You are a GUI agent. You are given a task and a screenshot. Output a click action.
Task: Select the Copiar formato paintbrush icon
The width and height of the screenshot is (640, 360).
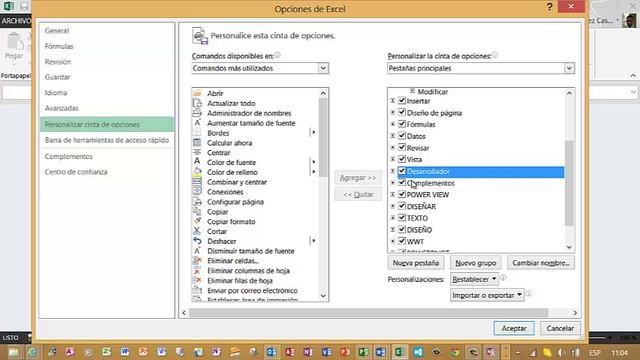pyautogui.click(x=197, y=221)
